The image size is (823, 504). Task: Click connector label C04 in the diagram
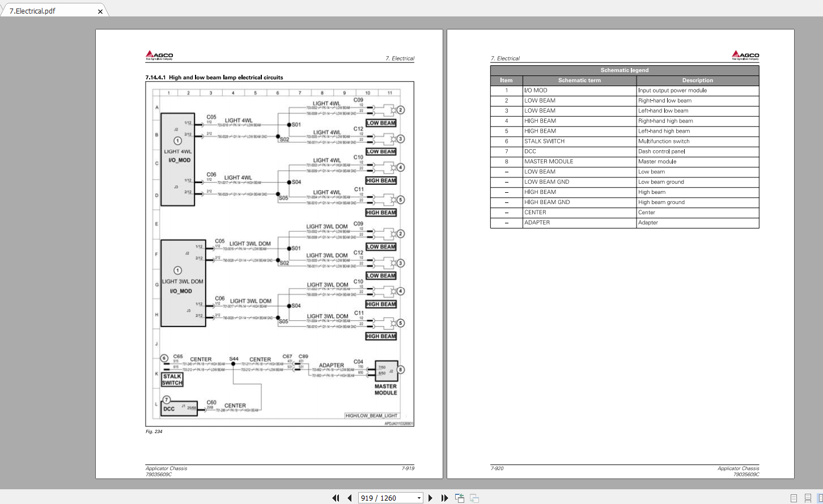click(x=358, y=361)
